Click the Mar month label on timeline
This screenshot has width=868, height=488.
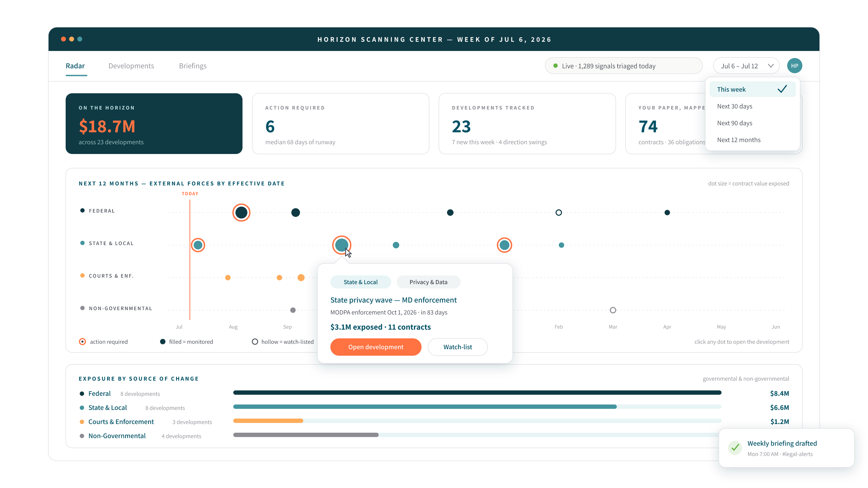(613, 327)
